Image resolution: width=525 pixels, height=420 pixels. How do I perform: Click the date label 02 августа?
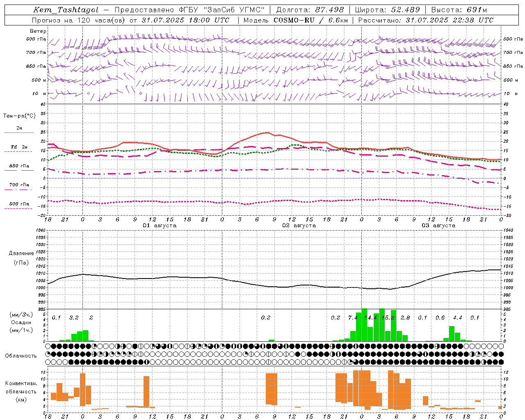click(299, 226)
